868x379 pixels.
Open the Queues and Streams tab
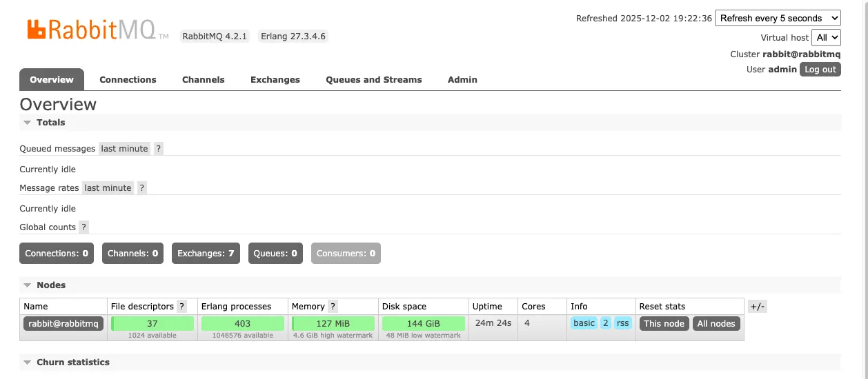click(x=374, y=80)
